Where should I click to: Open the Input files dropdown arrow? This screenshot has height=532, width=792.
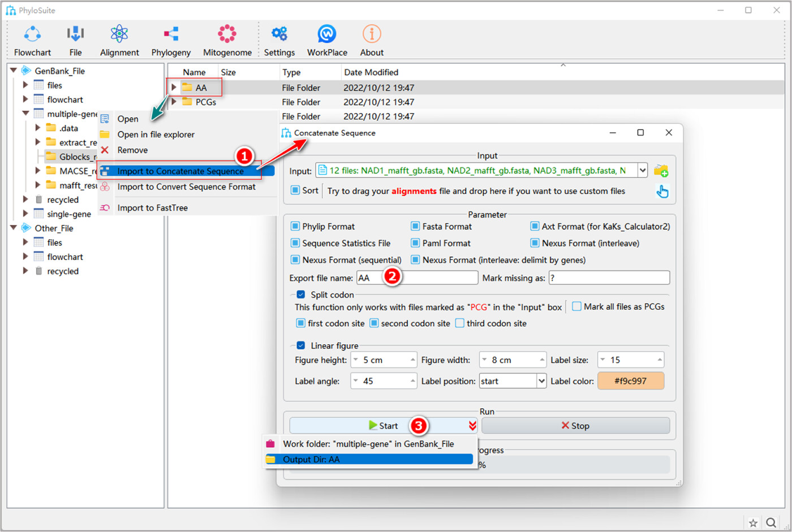(x=643, y=170)
